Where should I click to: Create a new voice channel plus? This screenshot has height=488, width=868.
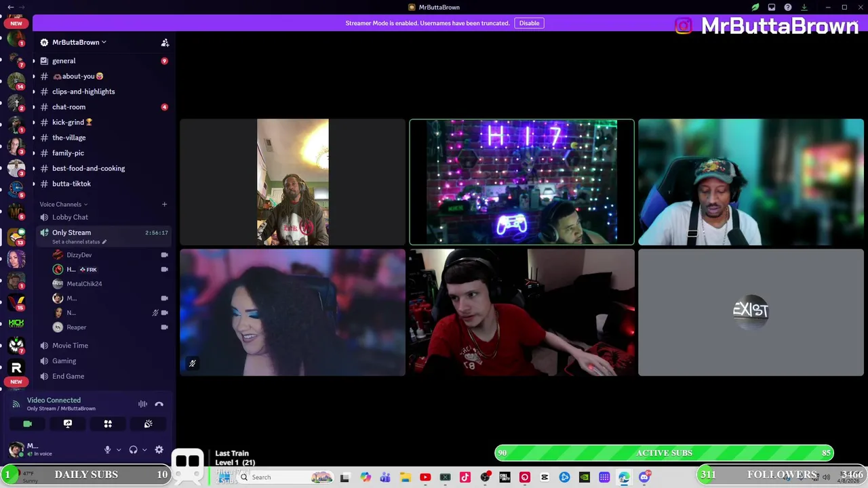[x=164, y=204]
